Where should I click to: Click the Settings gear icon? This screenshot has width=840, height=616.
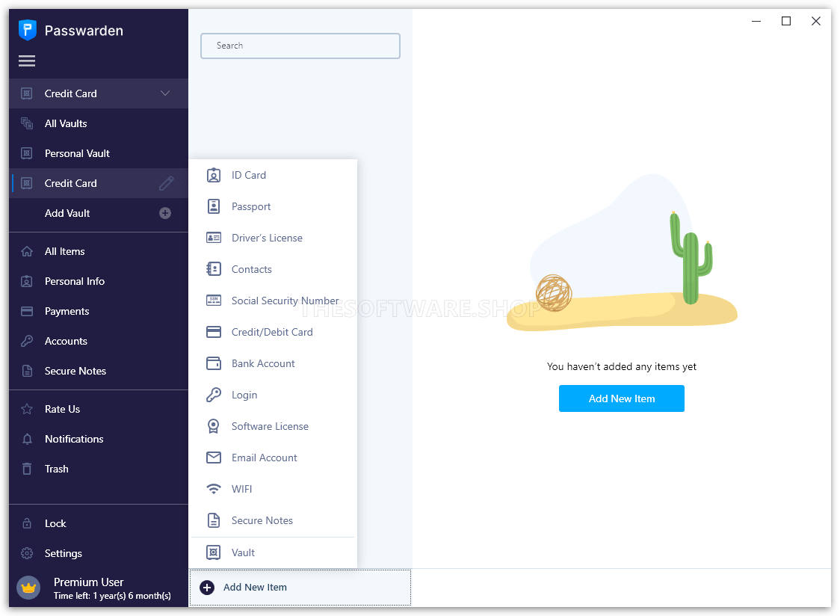[27, 553]
